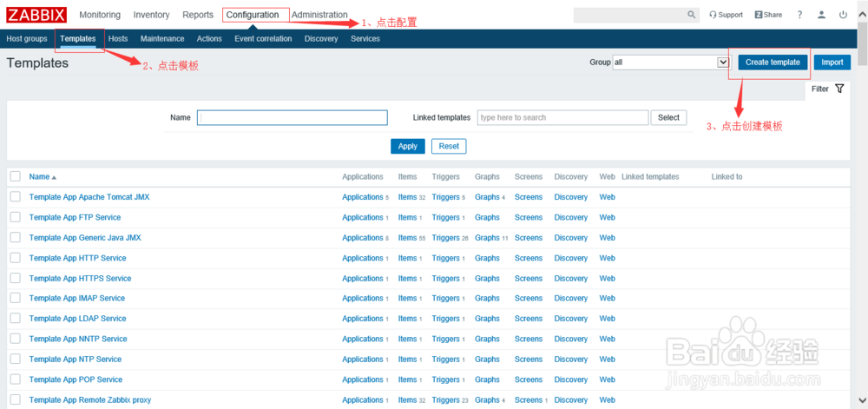Open the help question mark icon
Viewport: 868px width, 409px height.
click(x=800, y=15)
